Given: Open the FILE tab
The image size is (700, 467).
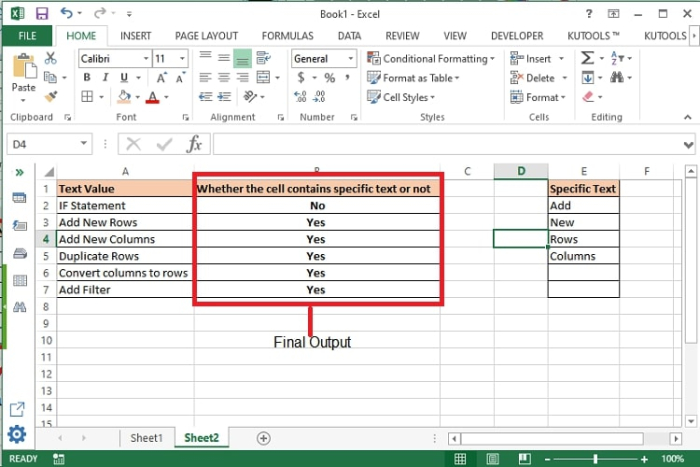Looking at the screenshot, I should coord(27,36).
